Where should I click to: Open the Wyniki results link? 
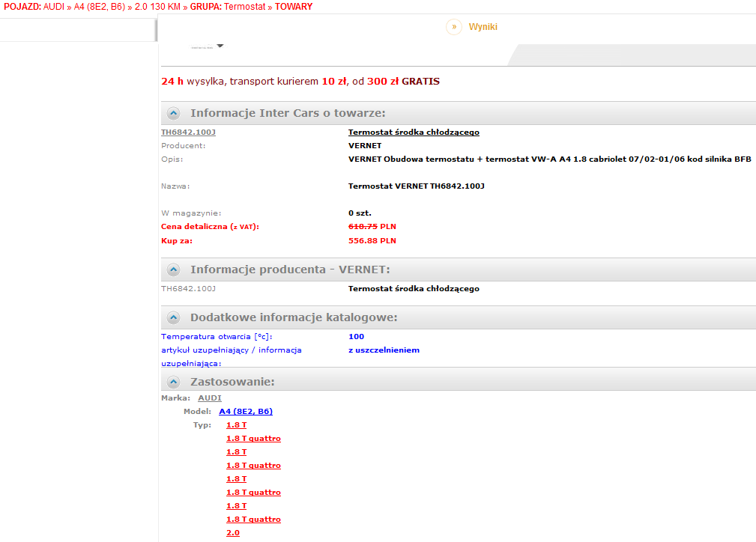[x=483, y=27]
